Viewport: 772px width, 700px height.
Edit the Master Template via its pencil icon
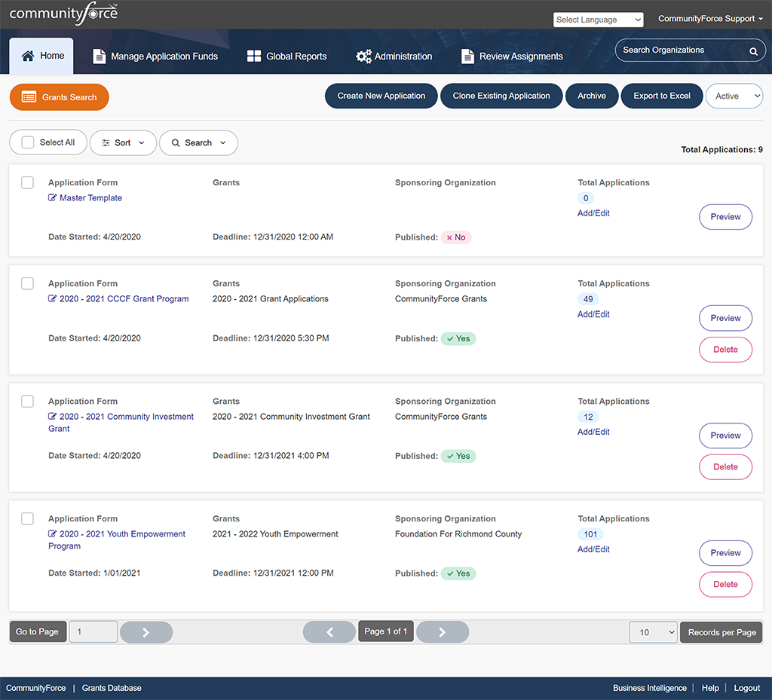(53, 197)
